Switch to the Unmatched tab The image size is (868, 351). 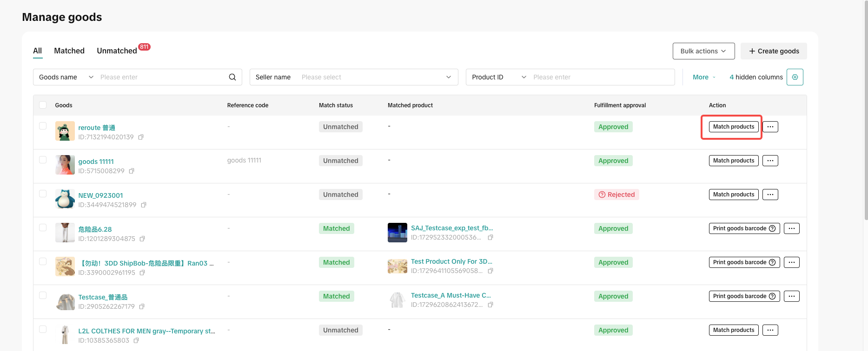(117, 51)
